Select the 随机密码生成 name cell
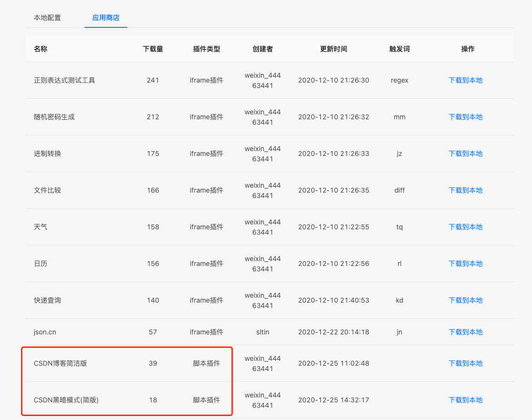This screenshot has width=532, height=420. [x=54, y=117]
